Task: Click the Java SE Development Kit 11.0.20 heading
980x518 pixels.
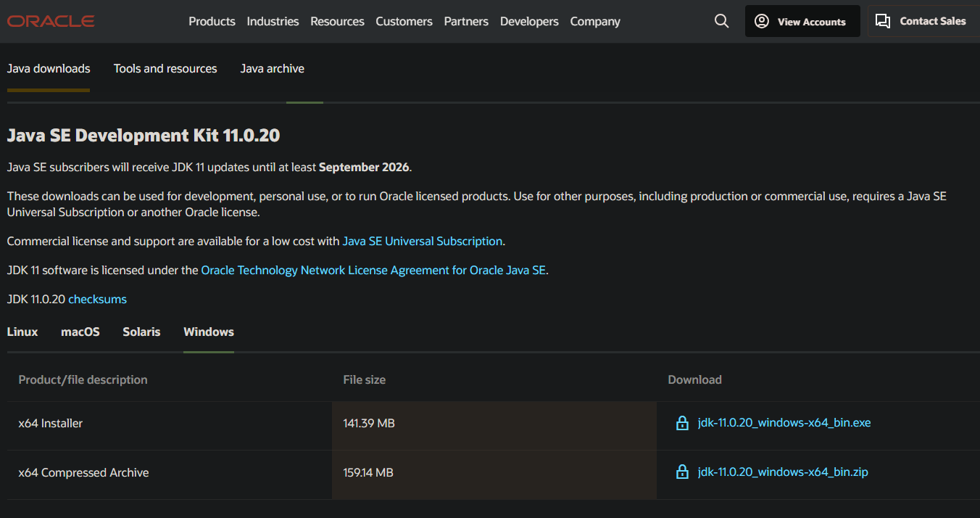Action: pos(144,135)
